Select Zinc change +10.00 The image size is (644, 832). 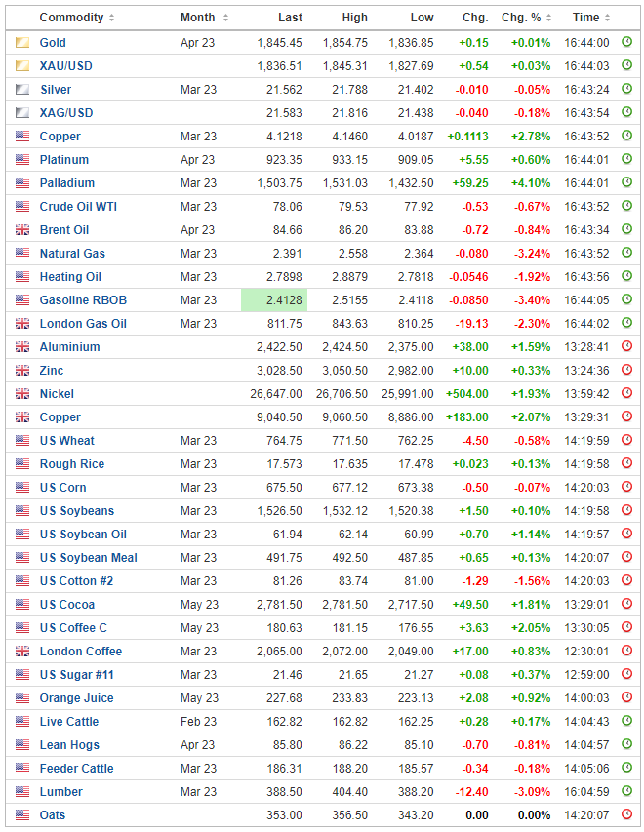(x=470, y=371)
